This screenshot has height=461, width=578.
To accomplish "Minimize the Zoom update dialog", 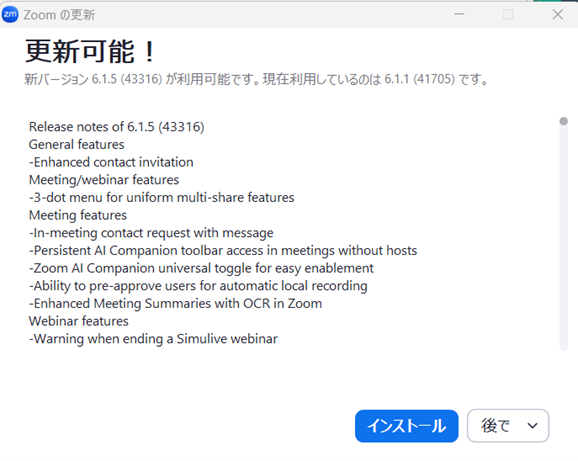I will [459, 14].
